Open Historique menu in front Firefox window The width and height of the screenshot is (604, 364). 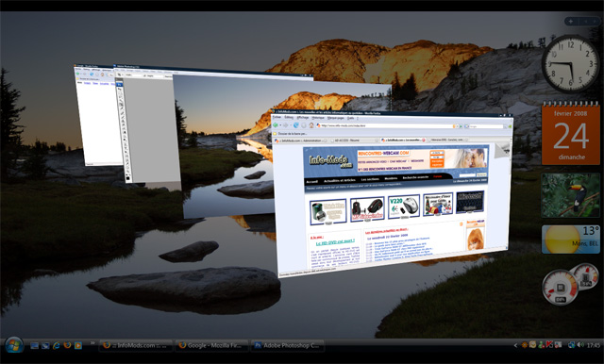click(318, 118)
